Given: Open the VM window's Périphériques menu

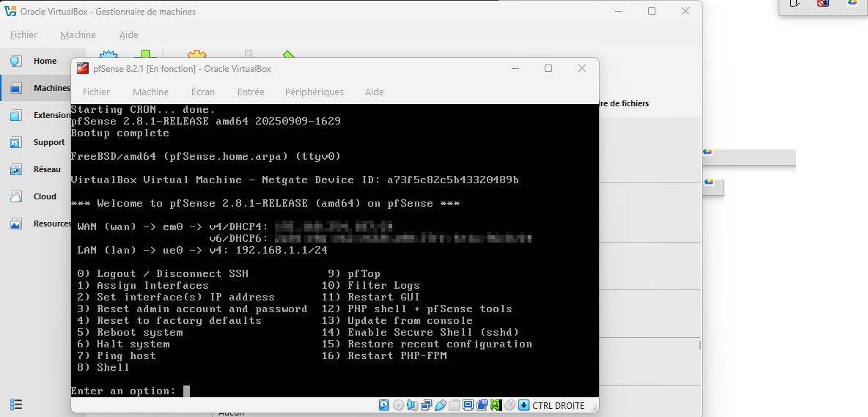Looking at the screenshot, I should coord(314,92).
